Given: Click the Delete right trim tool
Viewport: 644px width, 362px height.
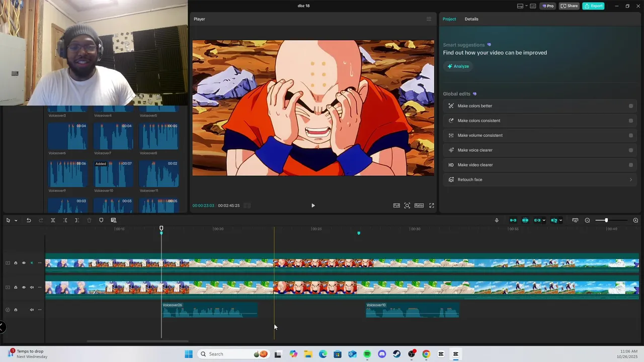Looking at the screenshot, I should point(76,220).
